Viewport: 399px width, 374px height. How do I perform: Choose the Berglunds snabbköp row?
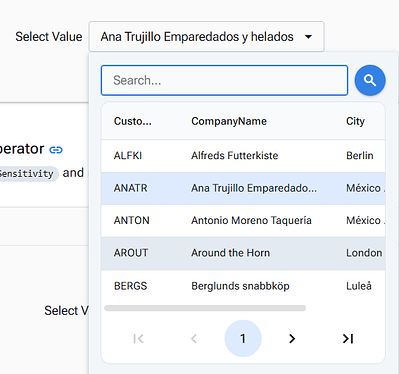243,286
